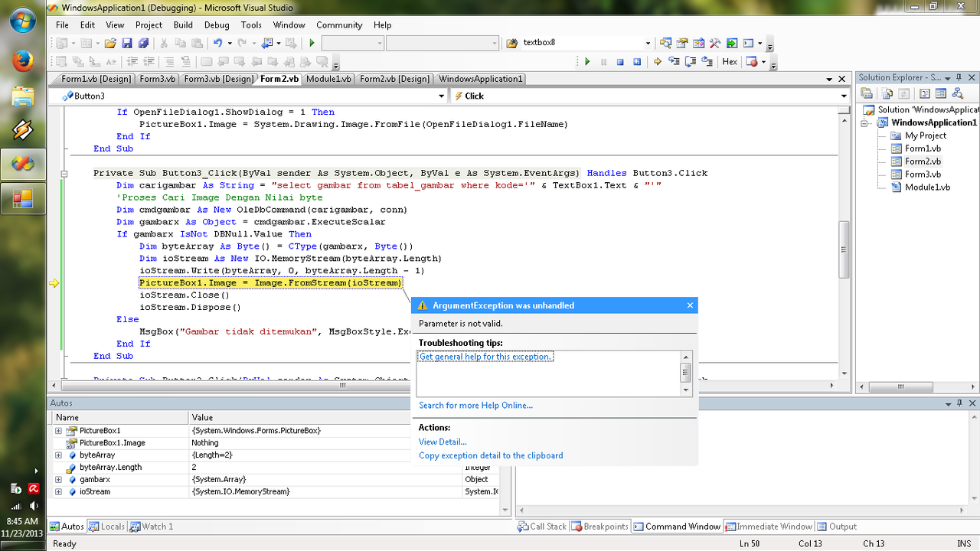The height and width of the screenshot is (551, 980).
Task: Switch to the Module1.vb tab
Action: click(328, 79)
